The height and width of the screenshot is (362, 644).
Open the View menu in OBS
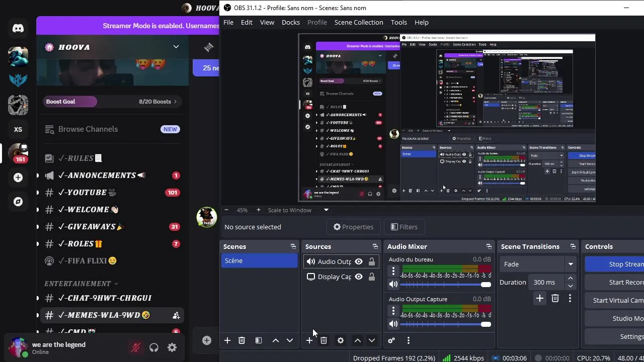[x=267, y=22]
